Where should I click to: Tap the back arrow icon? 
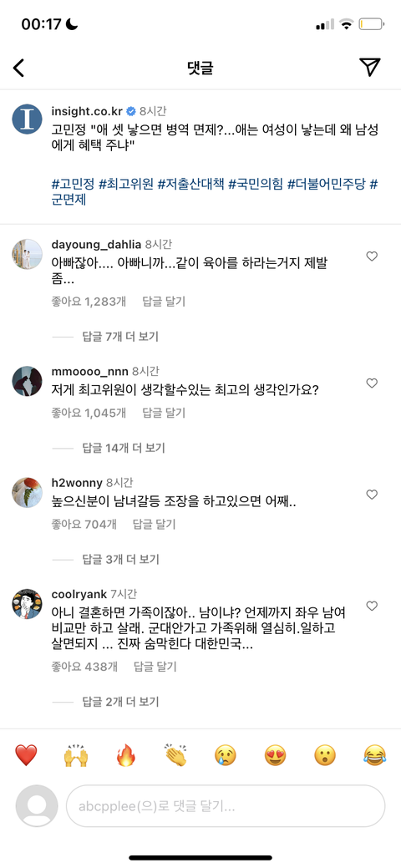coord(18,69)
